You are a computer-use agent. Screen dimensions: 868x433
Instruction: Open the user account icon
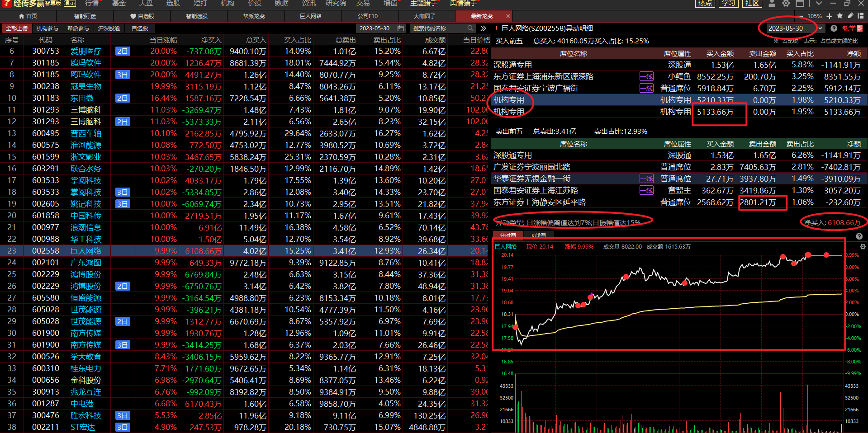772,3
